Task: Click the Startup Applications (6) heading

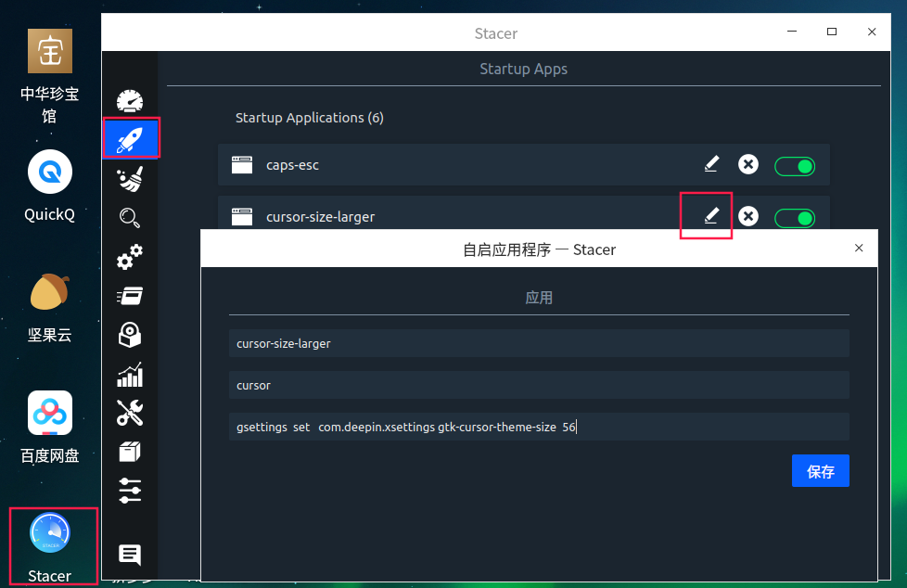Action: tap(310, 118)
